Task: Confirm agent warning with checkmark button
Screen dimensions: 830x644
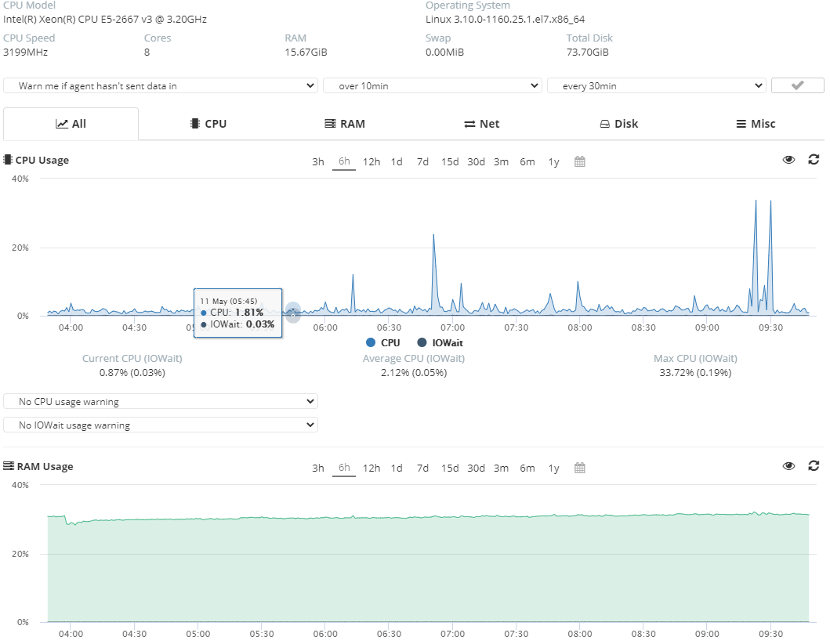Action: (797, 86)
